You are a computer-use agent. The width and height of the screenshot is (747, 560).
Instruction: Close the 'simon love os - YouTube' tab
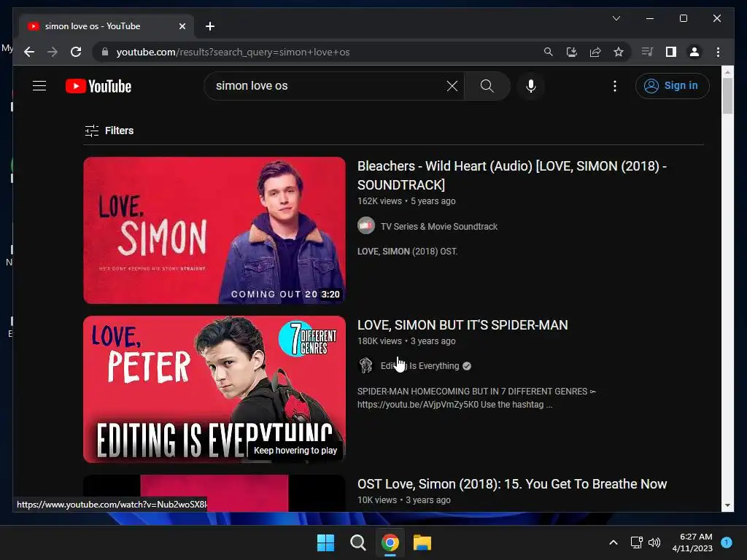pos(182,26)
